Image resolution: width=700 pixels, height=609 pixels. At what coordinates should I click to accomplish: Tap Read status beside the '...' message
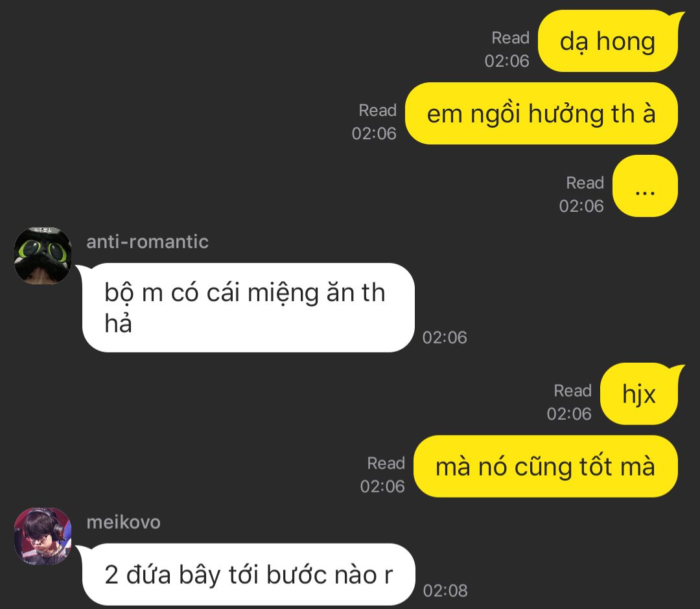tap(585, 183)
